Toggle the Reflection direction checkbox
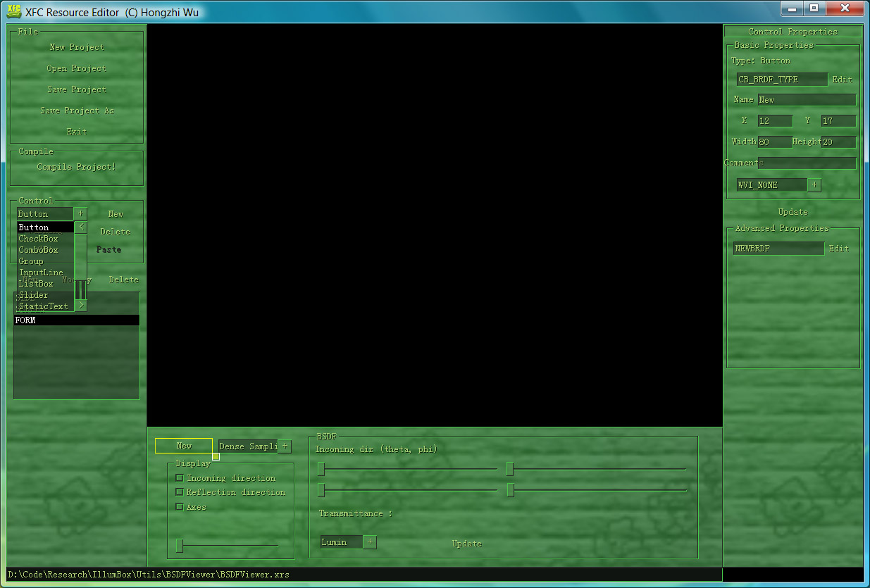Screen dimensions: 870x588 [180, 492]
